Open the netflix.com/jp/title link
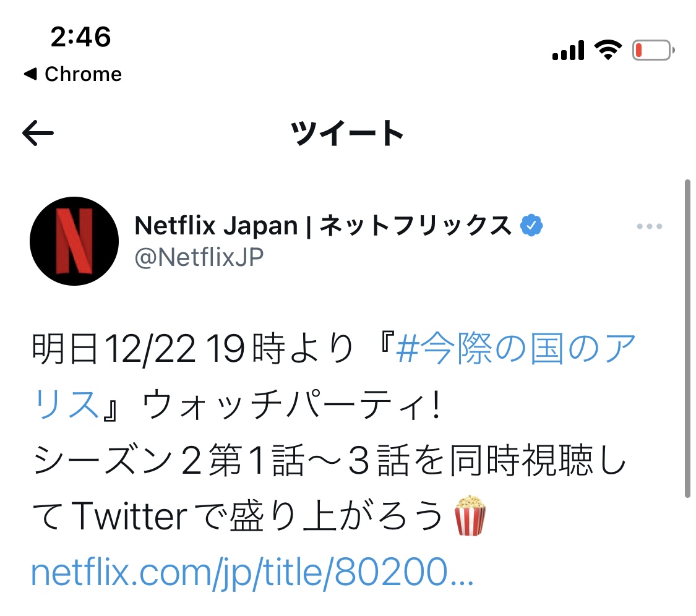696x616 pixels. coord(252,573)
